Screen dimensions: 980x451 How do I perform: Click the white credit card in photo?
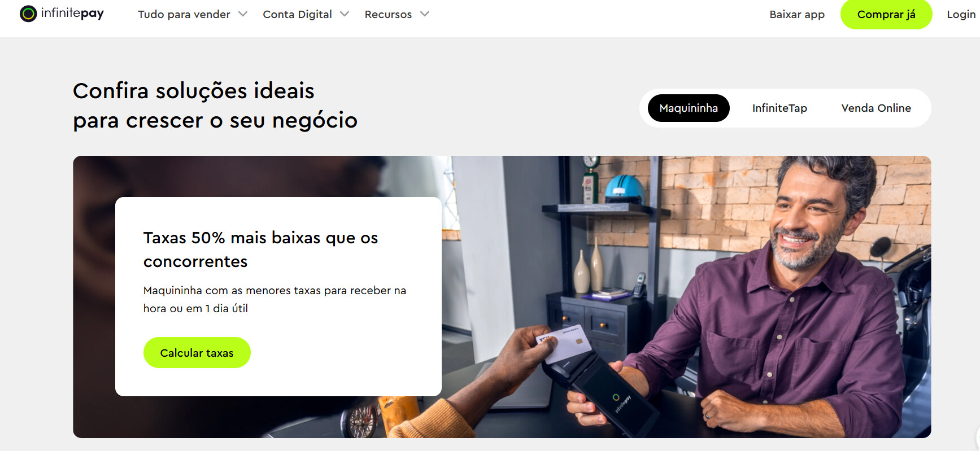[564, 343]
